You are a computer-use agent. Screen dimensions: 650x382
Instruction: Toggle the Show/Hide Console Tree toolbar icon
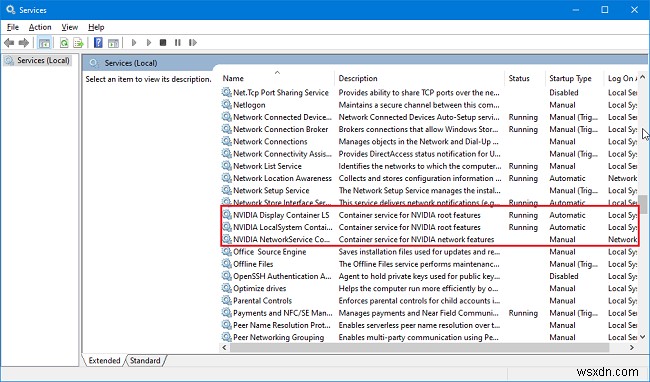(x=44, y=42)
